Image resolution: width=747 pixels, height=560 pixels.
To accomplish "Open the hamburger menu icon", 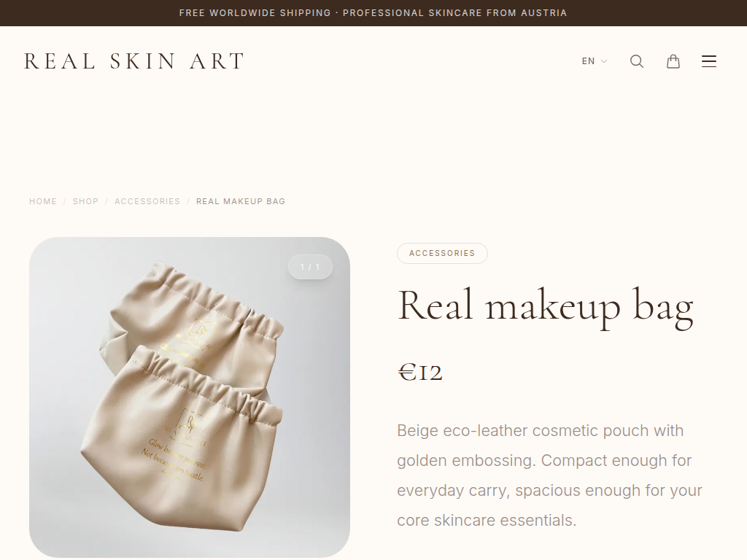I will pos(709,61).
